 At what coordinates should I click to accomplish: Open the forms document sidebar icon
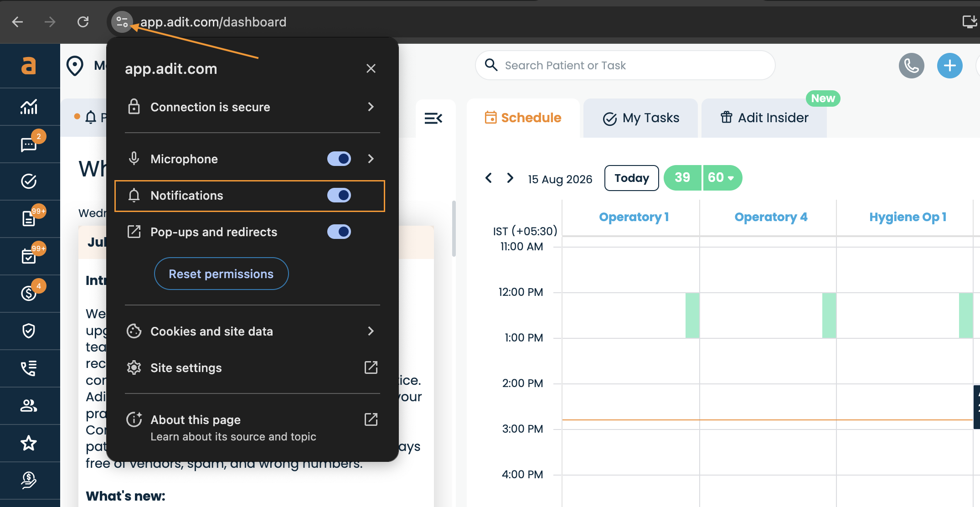(x=29, y=219)
